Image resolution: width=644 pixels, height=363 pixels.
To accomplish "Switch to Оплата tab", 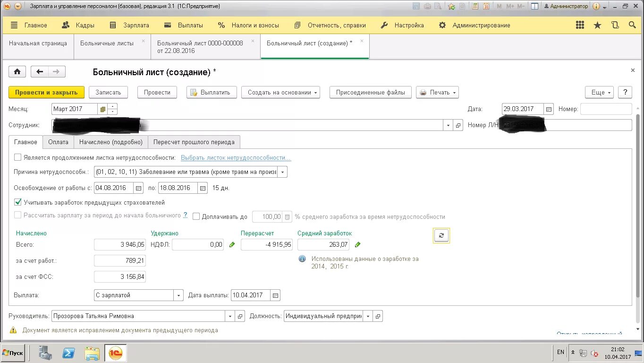I will 58,142.
